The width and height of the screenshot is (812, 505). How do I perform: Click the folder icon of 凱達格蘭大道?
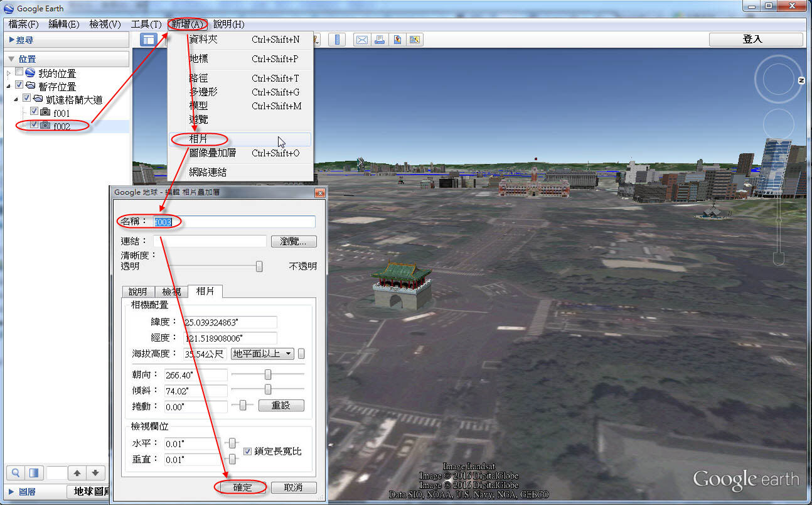tap(38, 99)
